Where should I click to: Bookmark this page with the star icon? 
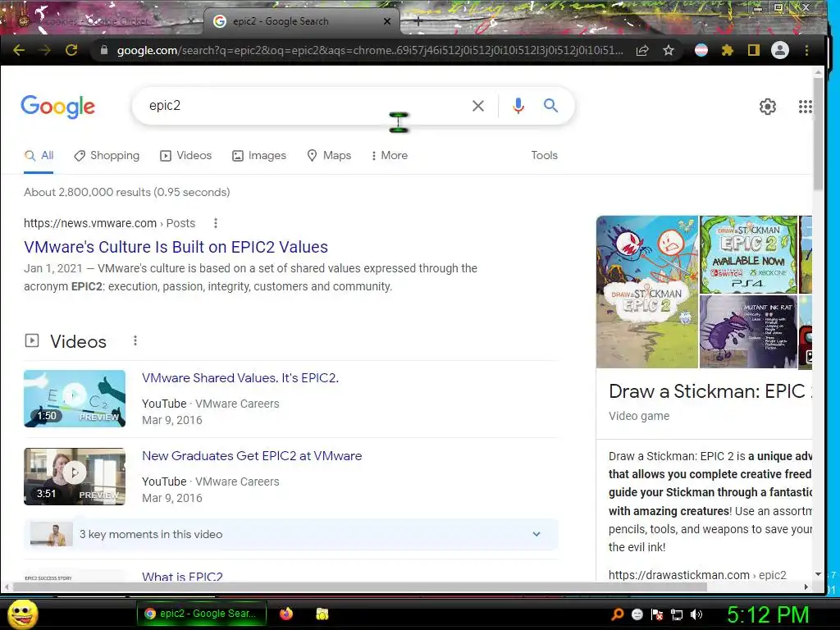point(669,50)
